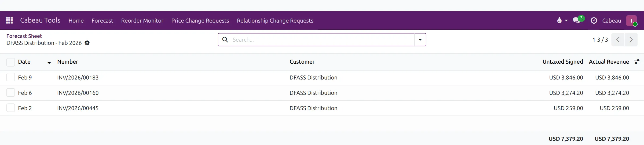
Task: Click Untaxed Signed USD 259.00 cell
Action: [x=568, y=108]
